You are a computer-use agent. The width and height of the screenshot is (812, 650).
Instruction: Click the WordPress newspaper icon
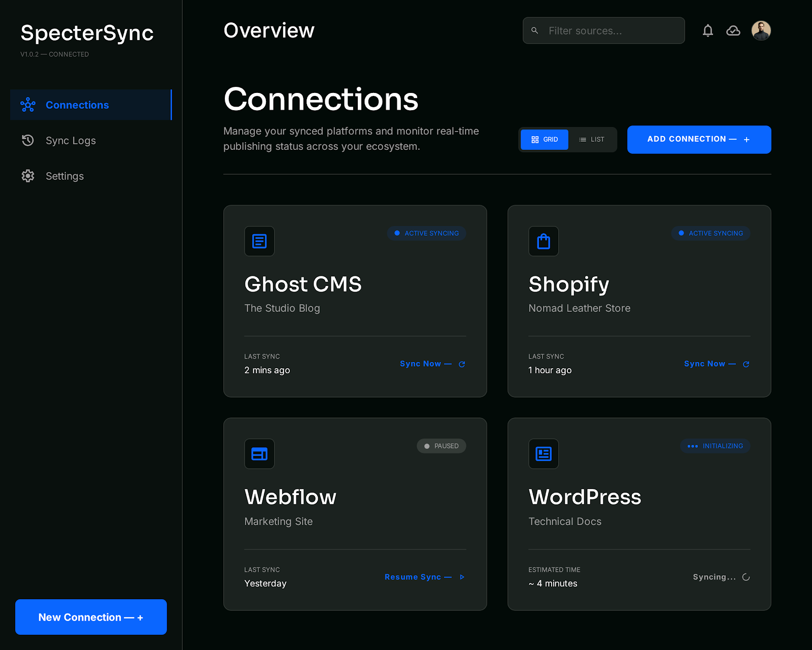point(544,454)
